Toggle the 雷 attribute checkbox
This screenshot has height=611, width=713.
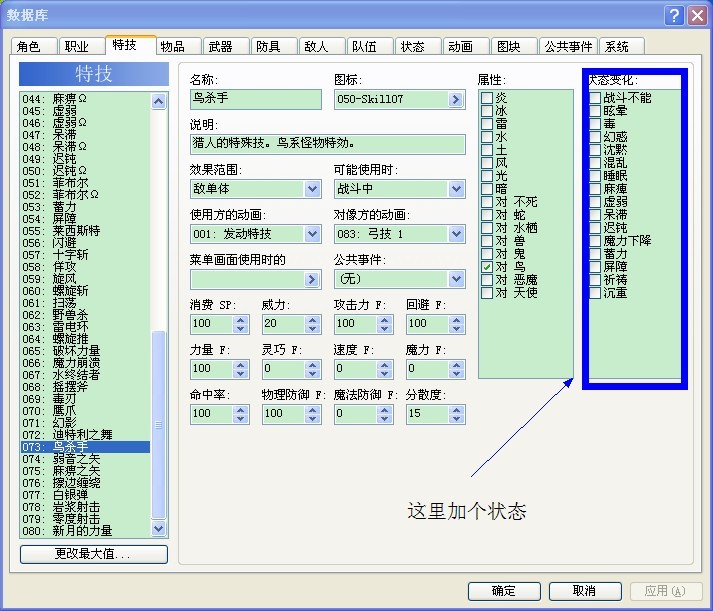487,124
